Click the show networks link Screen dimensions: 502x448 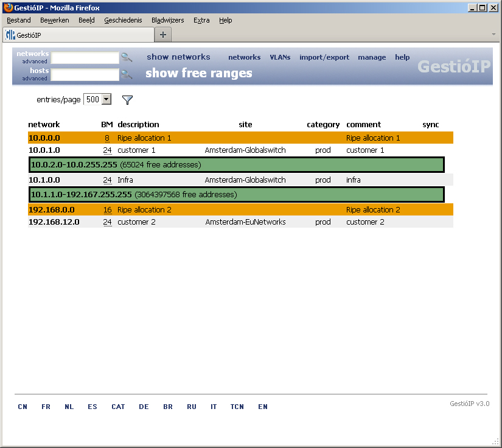point(178,57)
